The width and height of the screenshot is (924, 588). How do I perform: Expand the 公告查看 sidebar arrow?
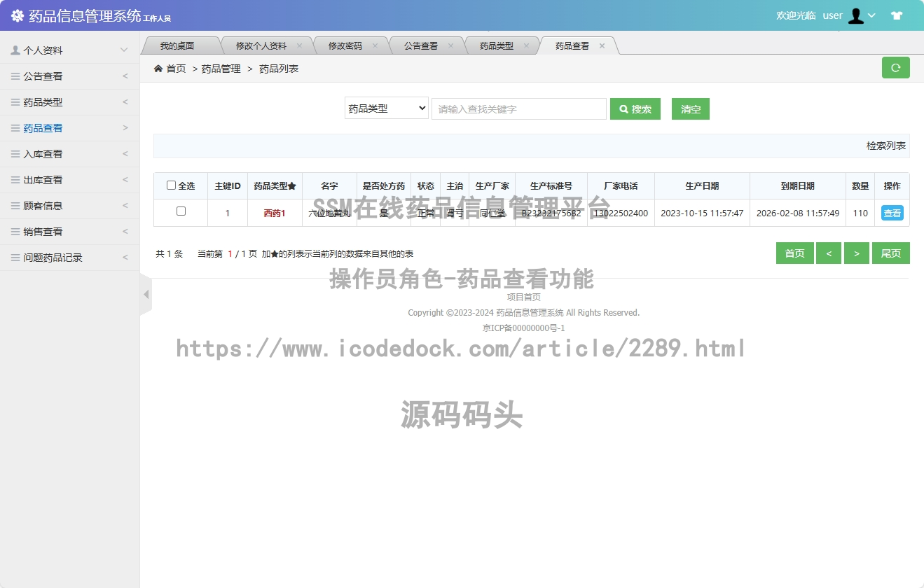click(125, 76)
